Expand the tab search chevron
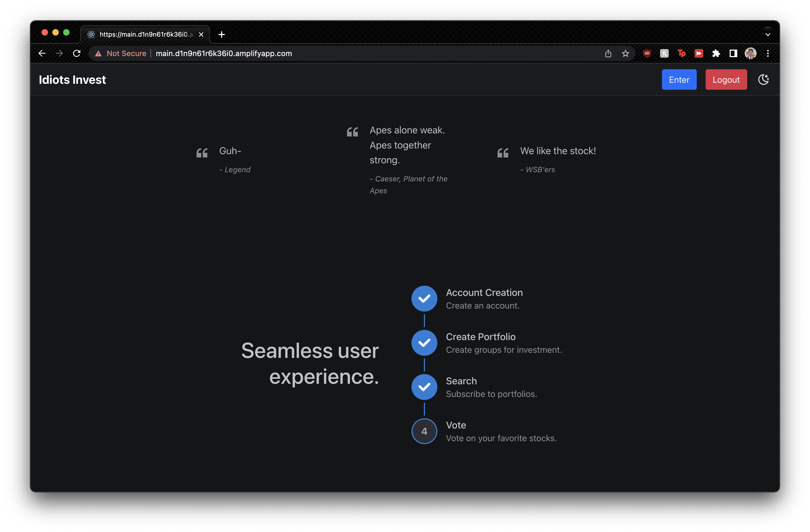The image size is (810, 532). 768,34
